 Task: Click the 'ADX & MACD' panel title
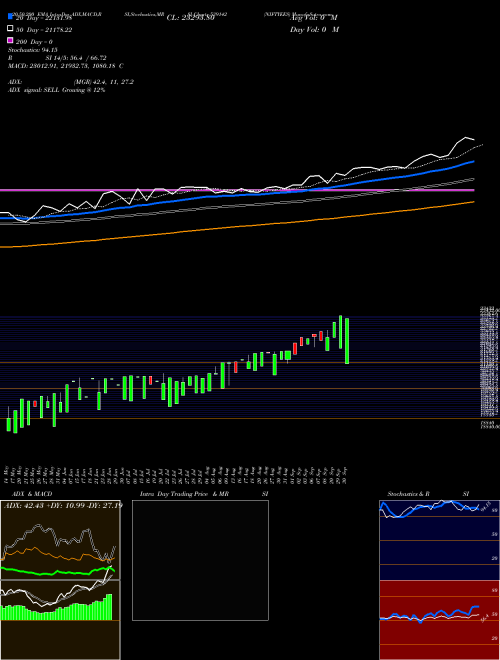point(32,494)
